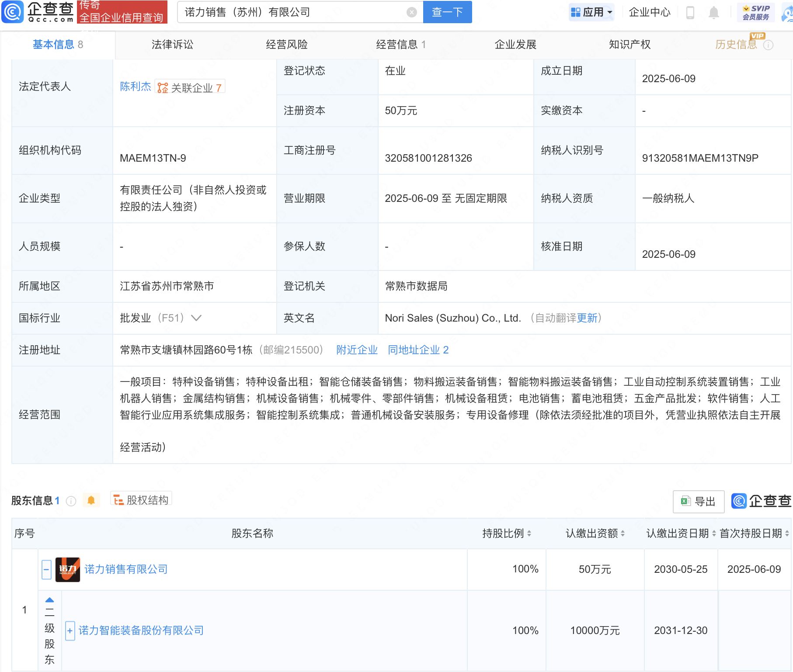Click the 企查查 logo above shareholder table
This screenshot has height=672, width=793.
pos(761,501)
